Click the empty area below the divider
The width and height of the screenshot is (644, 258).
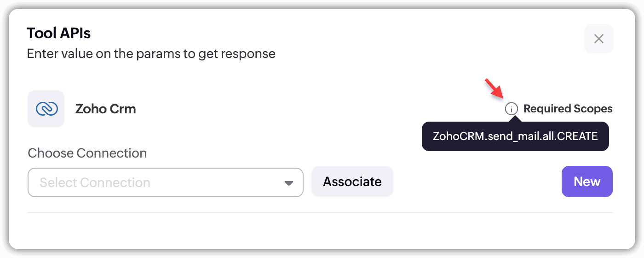point(320,230)
